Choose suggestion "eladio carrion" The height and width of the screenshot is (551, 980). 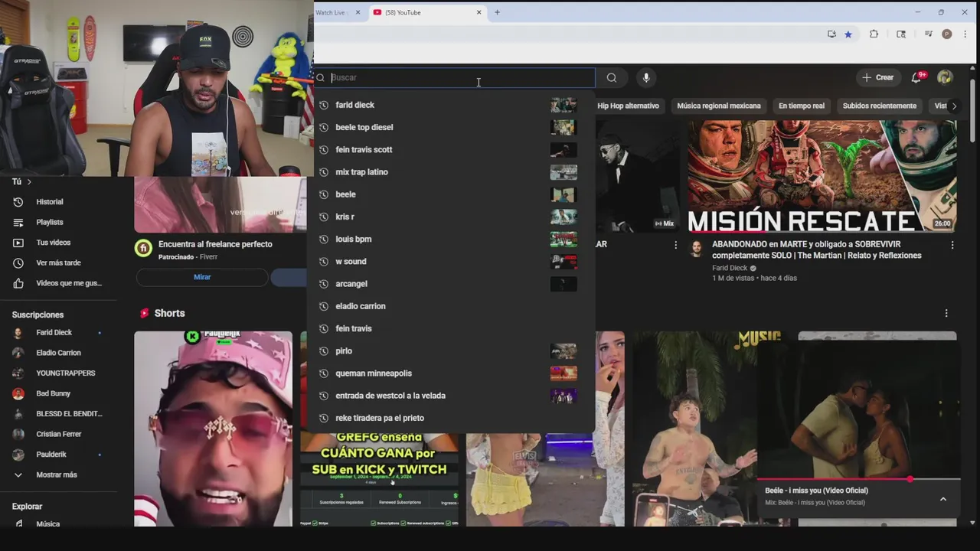coord(451,306)
